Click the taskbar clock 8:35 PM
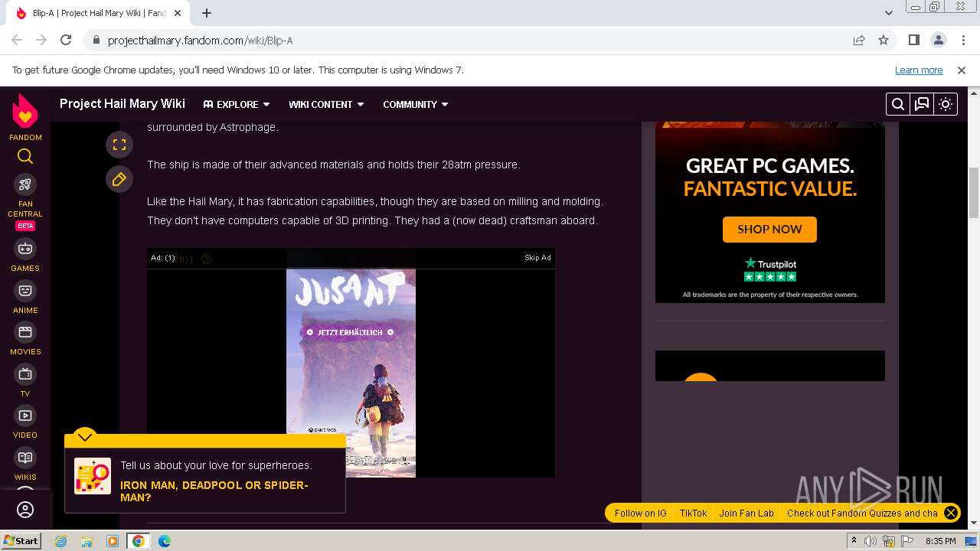980x551 pixels. tap(940, 541)
